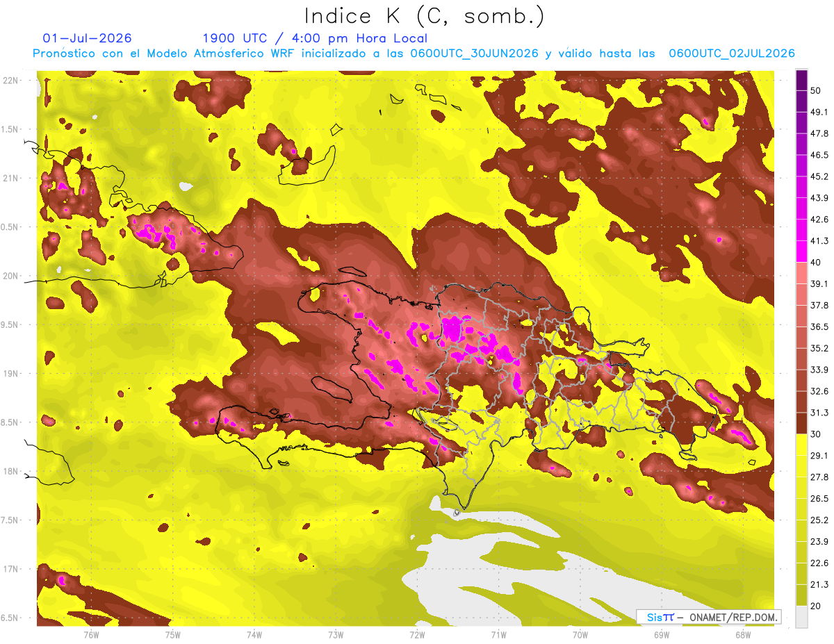Click the longitude axis label '74W'
This screenshot has height=644, width=834.
pos(254,634)
